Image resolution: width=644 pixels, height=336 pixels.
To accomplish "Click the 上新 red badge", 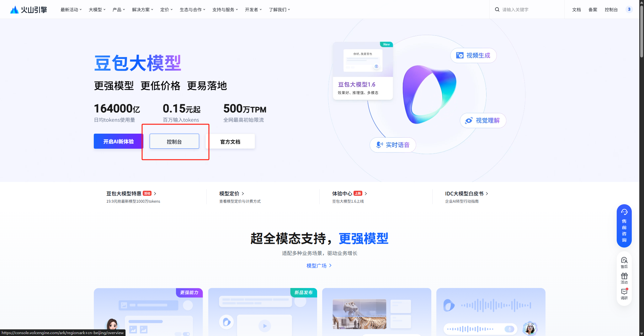I will (x=358, y=193).
